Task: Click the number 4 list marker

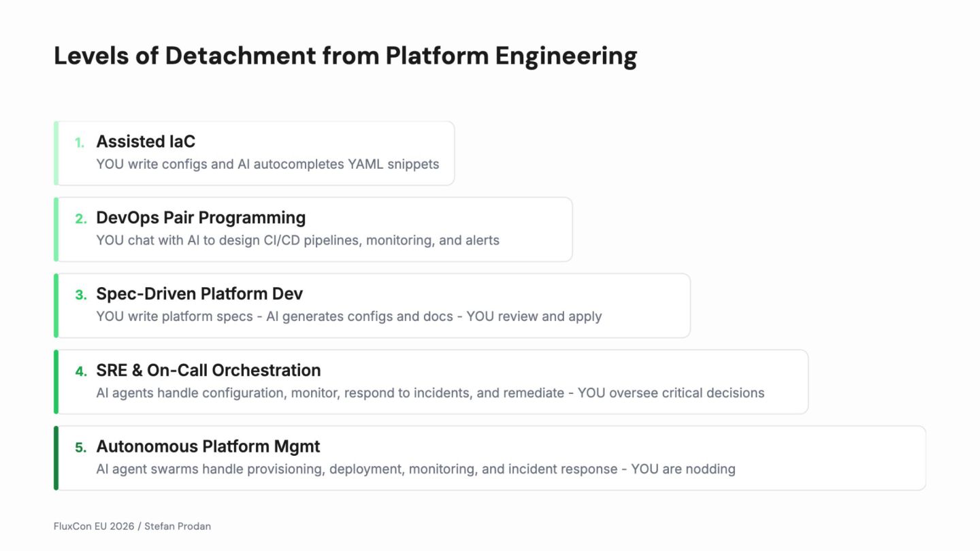Action: coord(80,371)
